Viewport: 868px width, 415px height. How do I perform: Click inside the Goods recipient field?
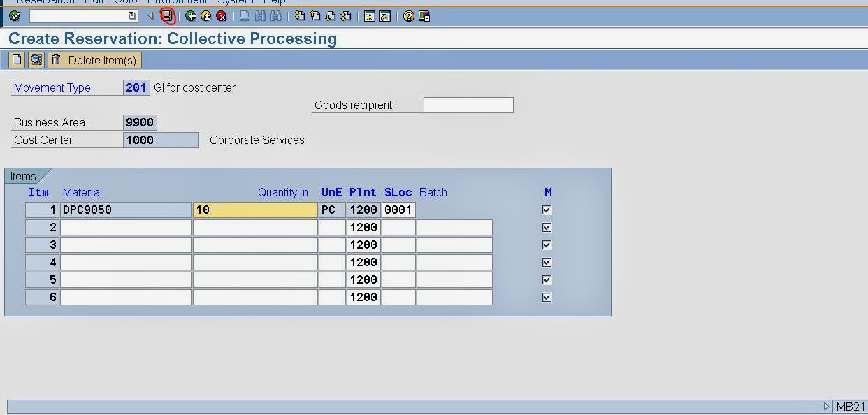coord(468,105)
